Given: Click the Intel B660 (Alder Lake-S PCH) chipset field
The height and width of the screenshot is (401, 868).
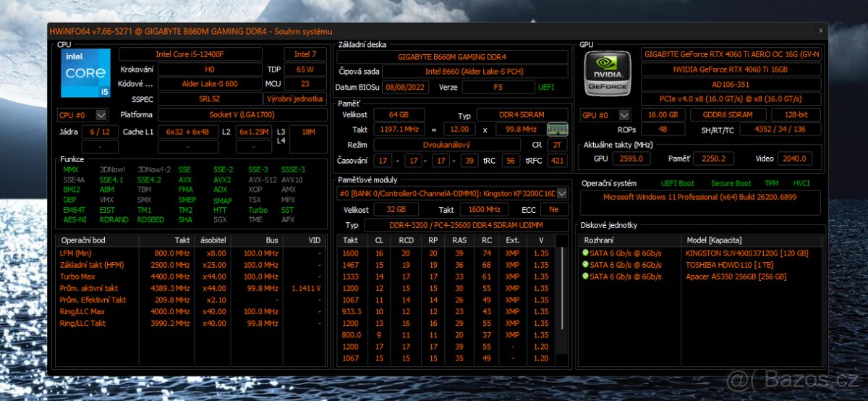Looking at the screenshot, I should [475, 72].
